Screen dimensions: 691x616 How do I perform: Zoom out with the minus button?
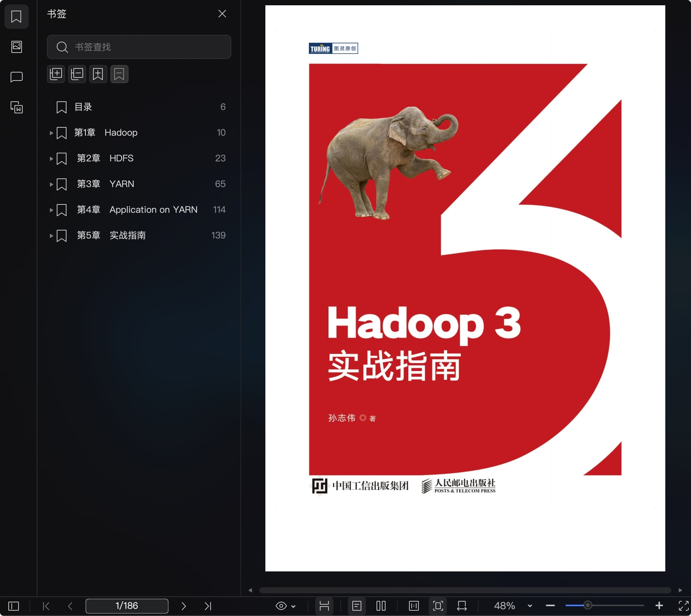coord(550,606)
